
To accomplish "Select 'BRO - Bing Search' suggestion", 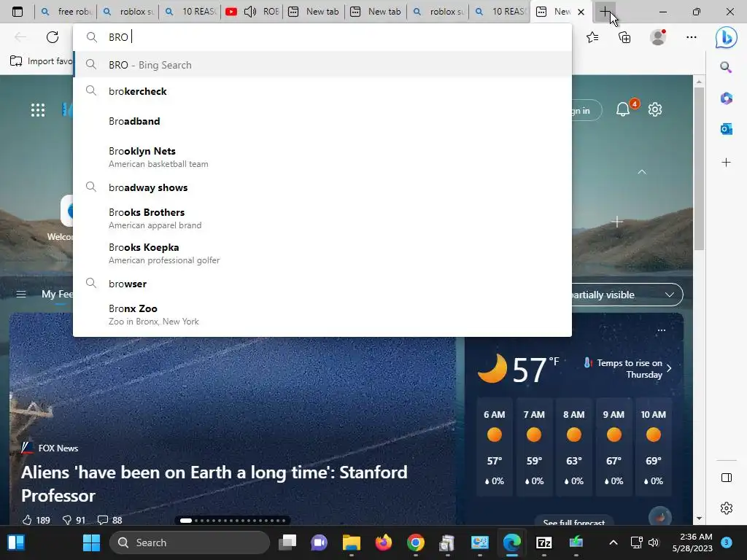I will pos(322,65).
